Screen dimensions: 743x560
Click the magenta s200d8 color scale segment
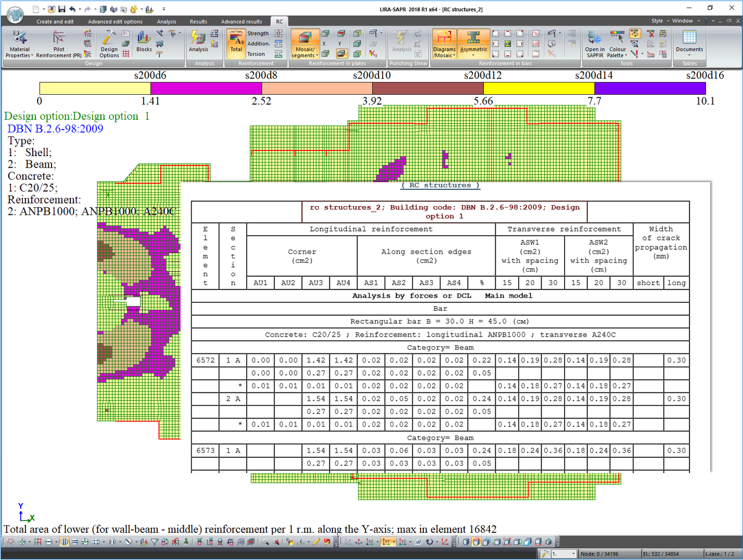[206, 88]
